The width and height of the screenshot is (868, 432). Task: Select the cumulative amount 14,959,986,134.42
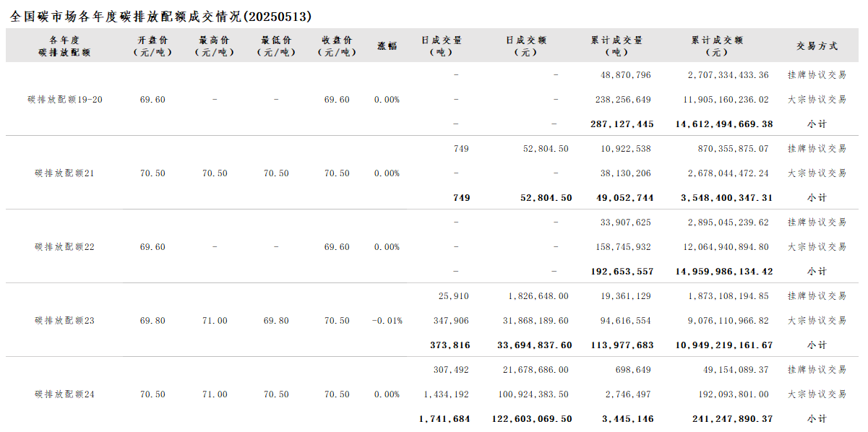[724, 272]
